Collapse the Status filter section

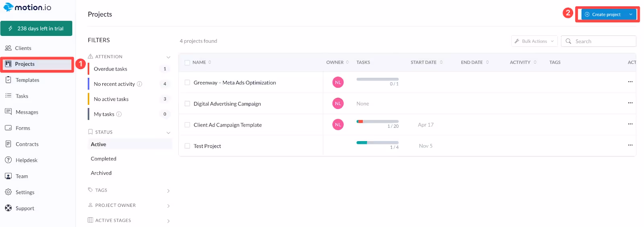tap(168, 132)
